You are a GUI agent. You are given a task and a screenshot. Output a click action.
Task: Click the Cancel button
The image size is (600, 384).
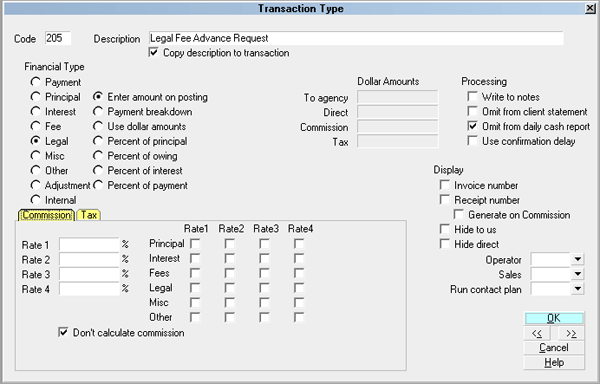click(x=554, y=348)
